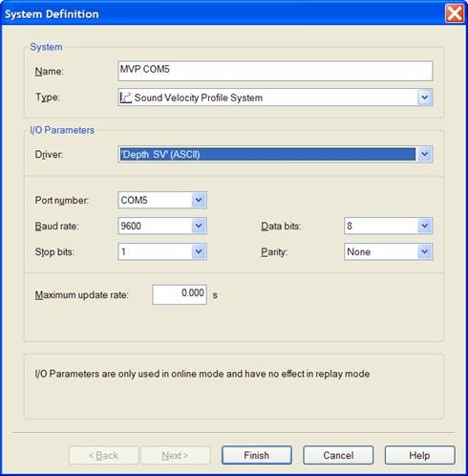
Task: Click the None parity value
Action: pos(358,251)
